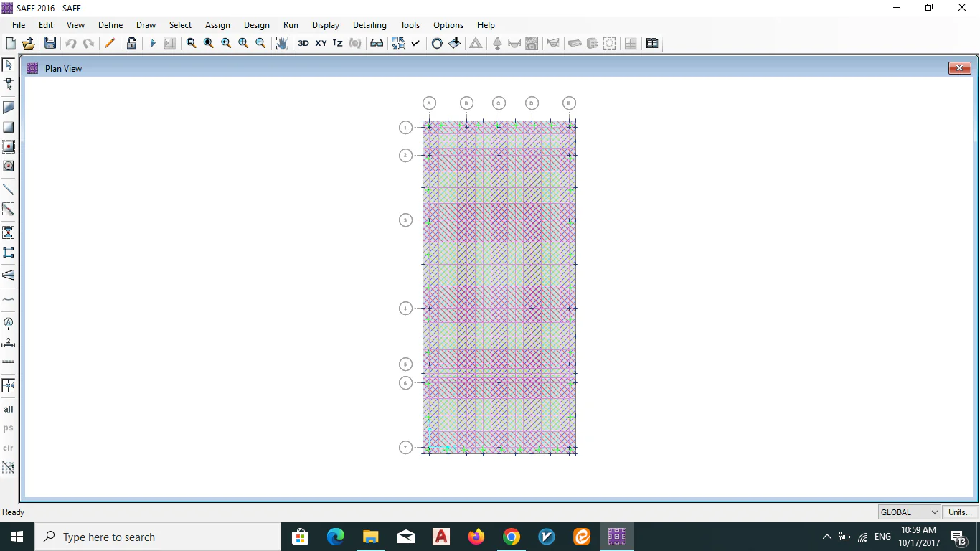Click the Save model icon

click(50, 43)
